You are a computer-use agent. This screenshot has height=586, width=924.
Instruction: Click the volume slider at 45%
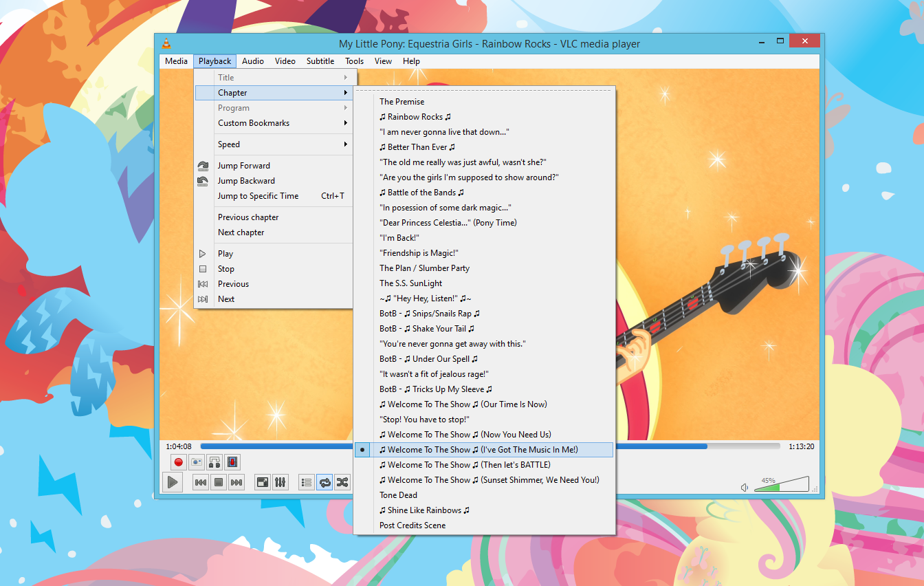tap(770, 487)
